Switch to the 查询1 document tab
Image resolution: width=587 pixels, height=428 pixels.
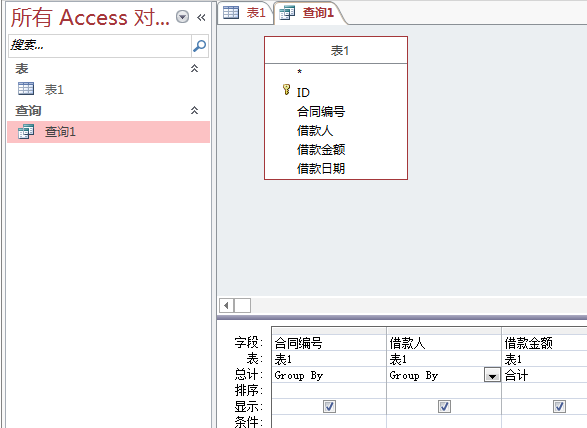[x=308, y=13]
